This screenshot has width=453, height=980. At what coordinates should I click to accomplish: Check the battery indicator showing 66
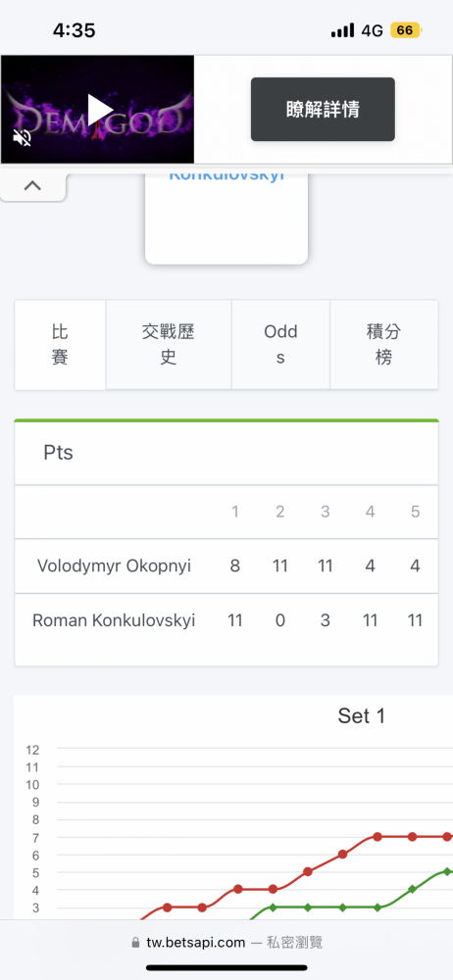[x=406, y=30]
